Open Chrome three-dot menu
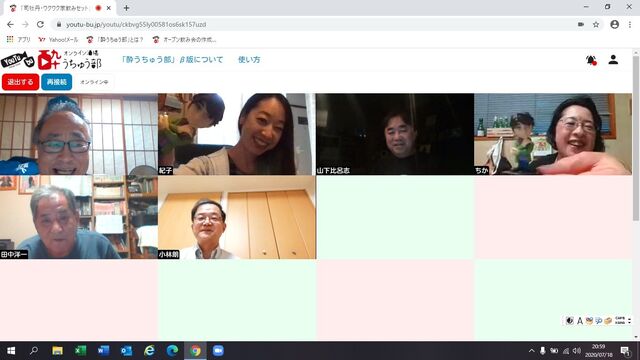Screen dimensions: 640x360 click(631, 24)
